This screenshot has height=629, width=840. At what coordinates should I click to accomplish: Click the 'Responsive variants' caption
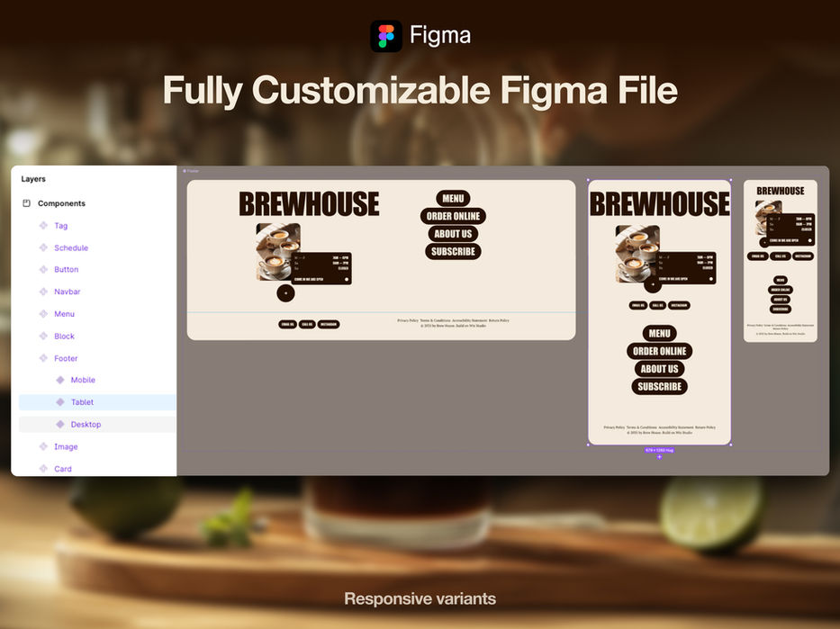420,598
